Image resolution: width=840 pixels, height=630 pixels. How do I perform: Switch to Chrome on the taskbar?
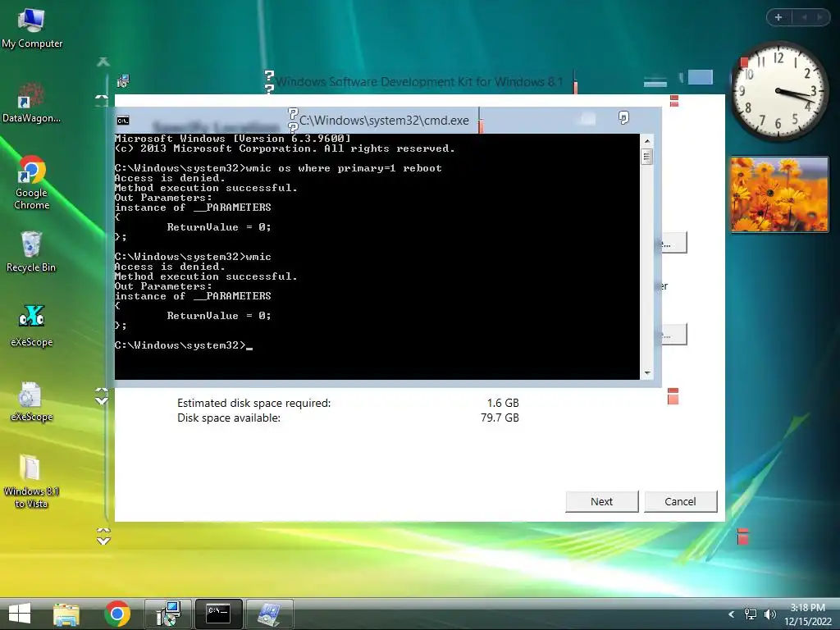(117, 614)
